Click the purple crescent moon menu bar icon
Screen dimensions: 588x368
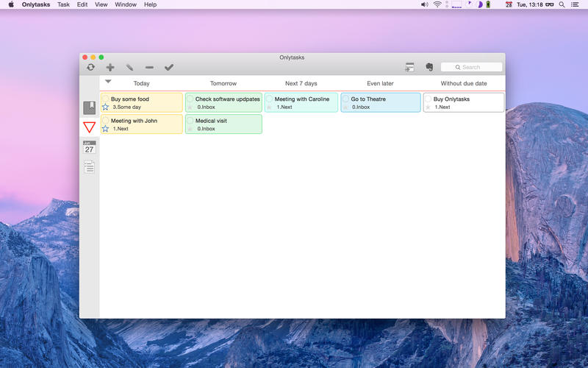[x=480, y=4]
